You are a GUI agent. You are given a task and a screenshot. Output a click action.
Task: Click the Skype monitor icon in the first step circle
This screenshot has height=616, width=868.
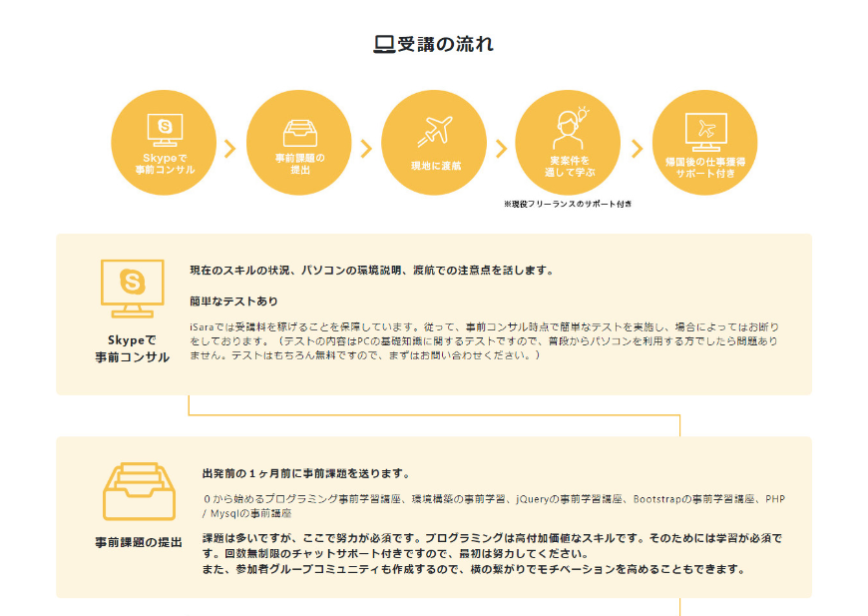[x=165, y=129]
